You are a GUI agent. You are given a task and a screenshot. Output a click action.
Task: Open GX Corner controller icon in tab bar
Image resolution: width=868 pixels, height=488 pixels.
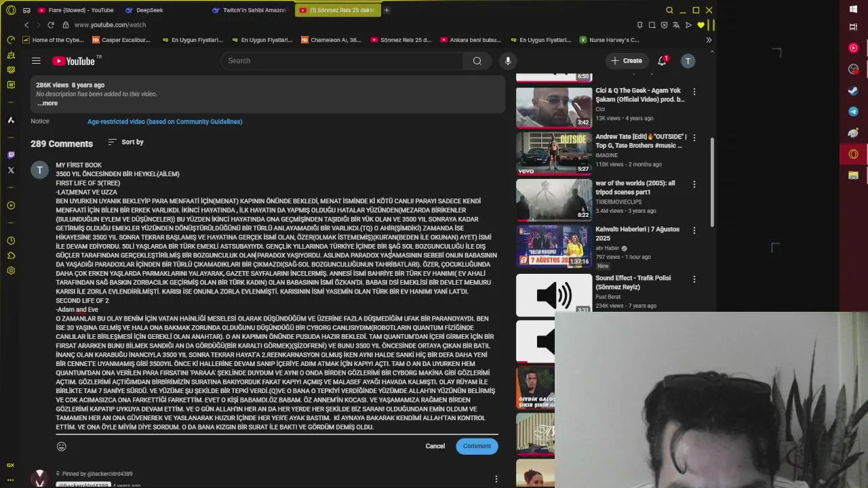click(x=26, y=10)
